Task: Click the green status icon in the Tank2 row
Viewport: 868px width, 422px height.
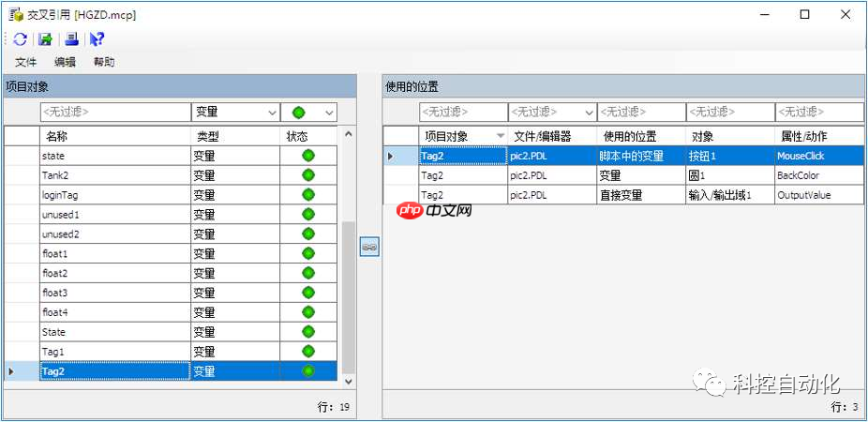Action: point(308,175)
